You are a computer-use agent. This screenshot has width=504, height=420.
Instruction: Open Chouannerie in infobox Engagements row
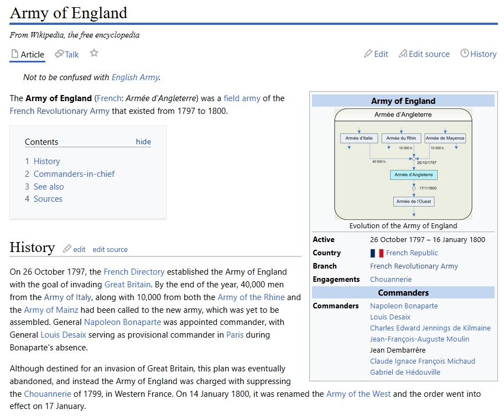pyautogui.click(x=391, y=280)
